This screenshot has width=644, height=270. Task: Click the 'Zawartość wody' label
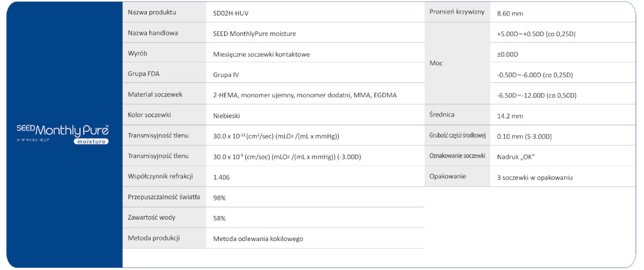151,217
